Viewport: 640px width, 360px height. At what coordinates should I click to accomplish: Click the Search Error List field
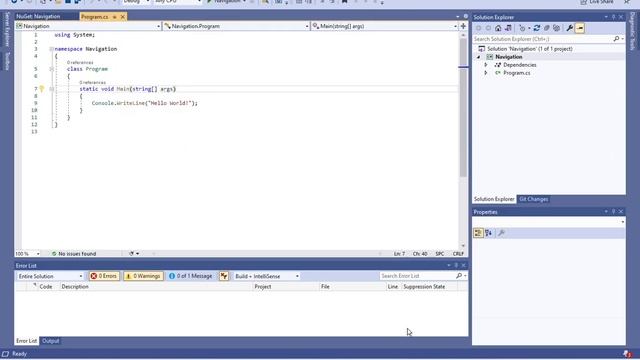(x=417, y=276)
